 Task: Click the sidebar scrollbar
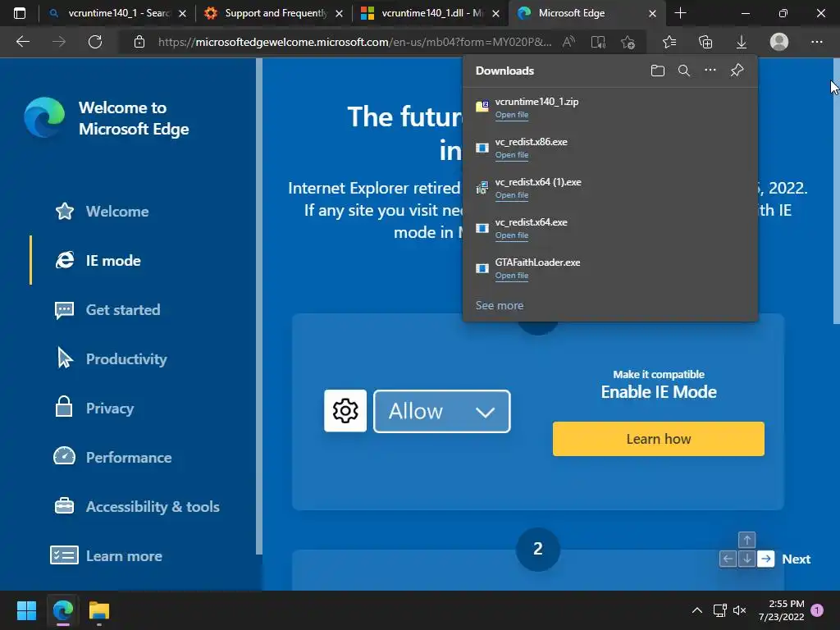(x=259, y=307)
